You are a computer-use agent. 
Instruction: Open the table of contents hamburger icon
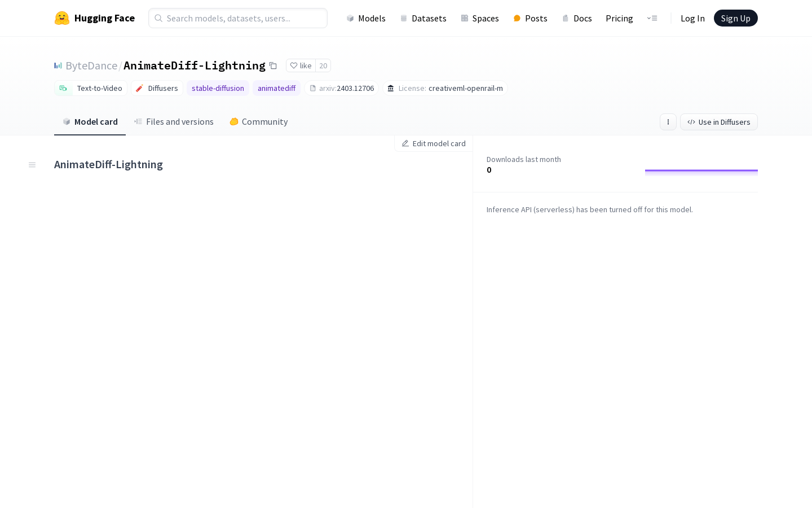point(32,165)
